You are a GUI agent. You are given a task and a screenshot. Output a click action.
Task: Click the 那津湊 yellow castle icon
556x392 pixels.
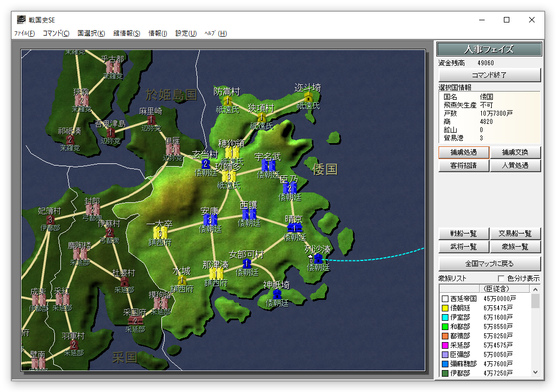pyautogui.click(x=216, y=273)
